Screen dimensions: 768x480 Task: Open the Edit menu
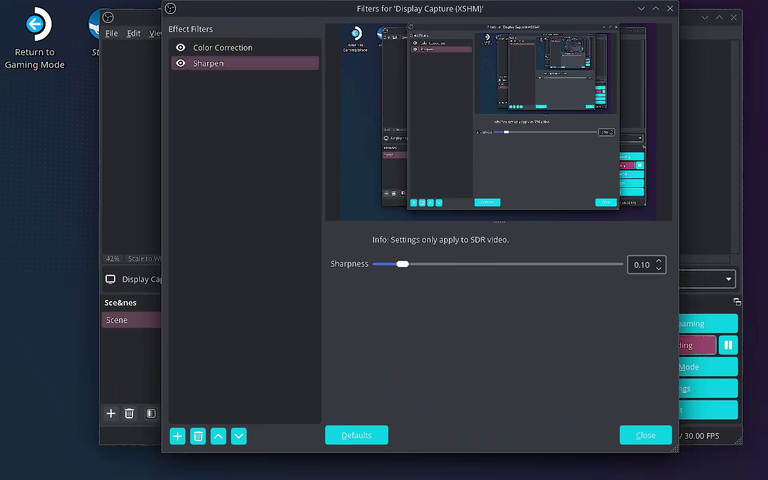click(x=134, y=33)
